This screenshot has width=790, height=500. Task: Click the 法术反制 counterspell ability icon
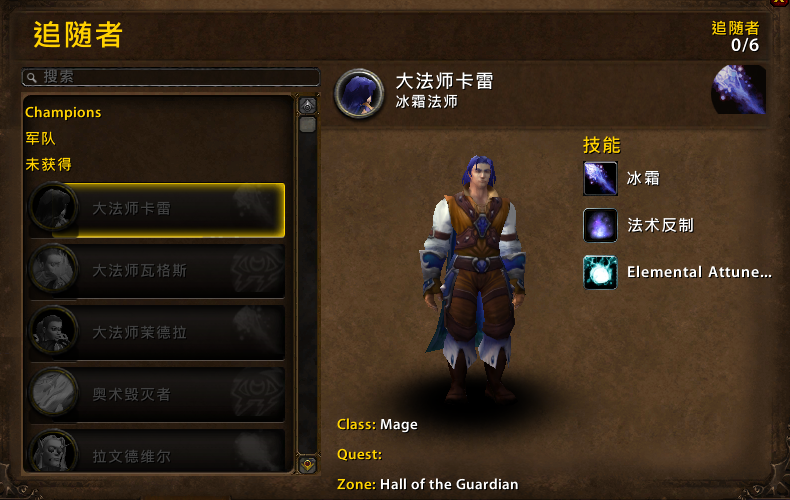(600, 225)
